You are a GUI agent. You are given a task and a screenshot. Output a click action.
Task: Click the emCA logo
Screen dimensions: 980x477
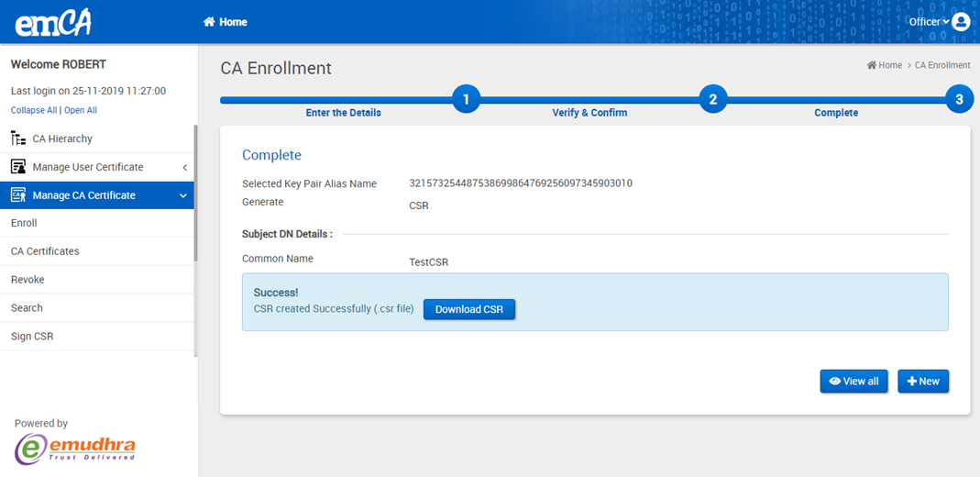point(52,22)
